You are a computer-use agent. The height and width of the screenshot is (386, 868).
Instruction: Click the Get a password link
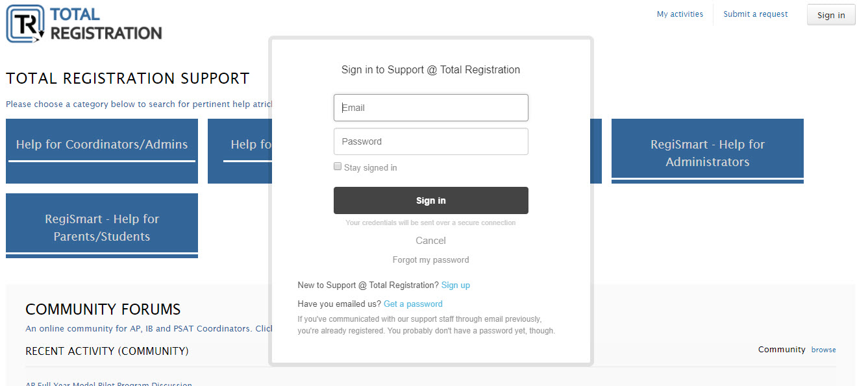click(413, 304)
